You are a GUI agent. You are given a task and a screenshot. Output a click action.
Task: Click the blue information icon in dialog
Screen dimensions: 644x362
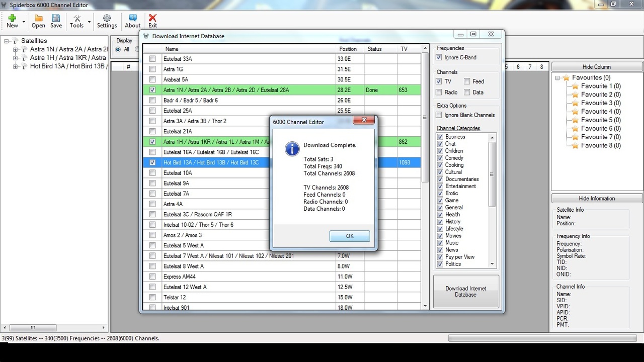[x=292, y=148]
